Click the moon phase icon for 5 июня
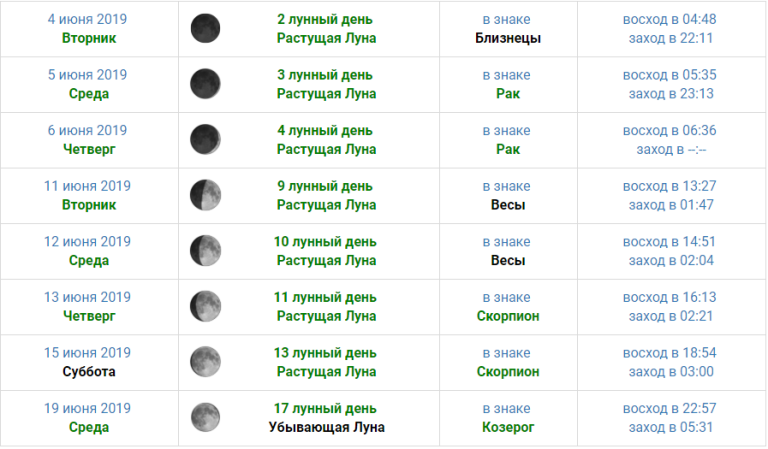This screenshot has height=449, width=768. 205,84
